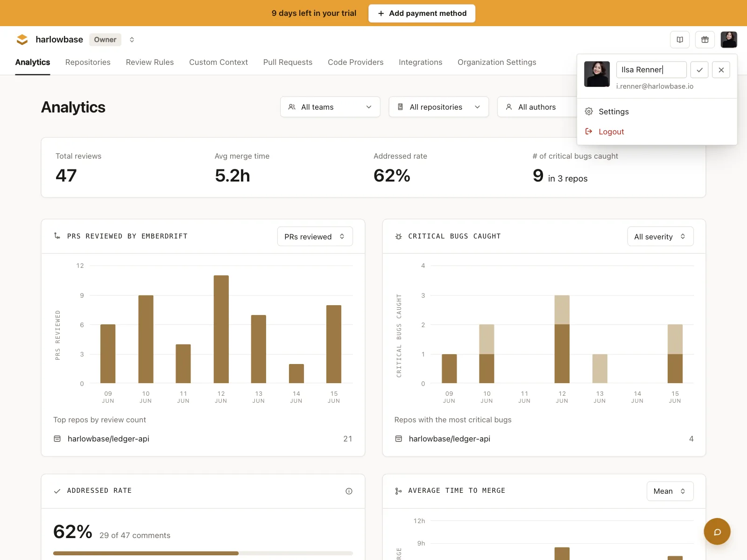Viewport: 747px width, 560px height.
Task: Click the review count 21 for ledger-api
Action: (x=348, y=439)
